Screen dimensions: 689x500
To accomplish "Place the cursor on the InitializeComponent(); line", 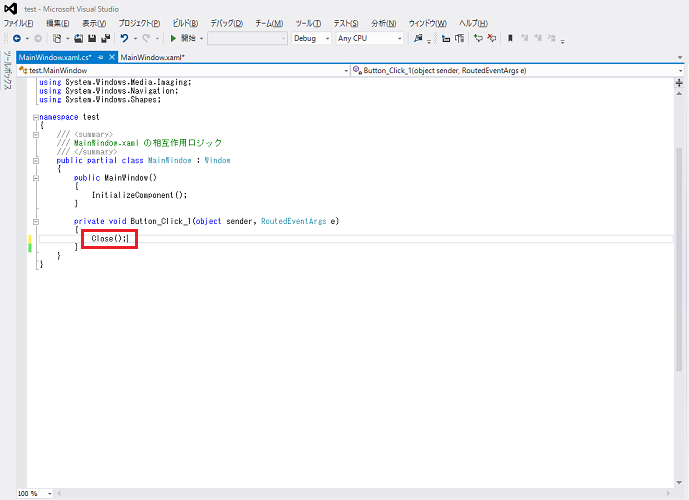I will click(139, 195).
